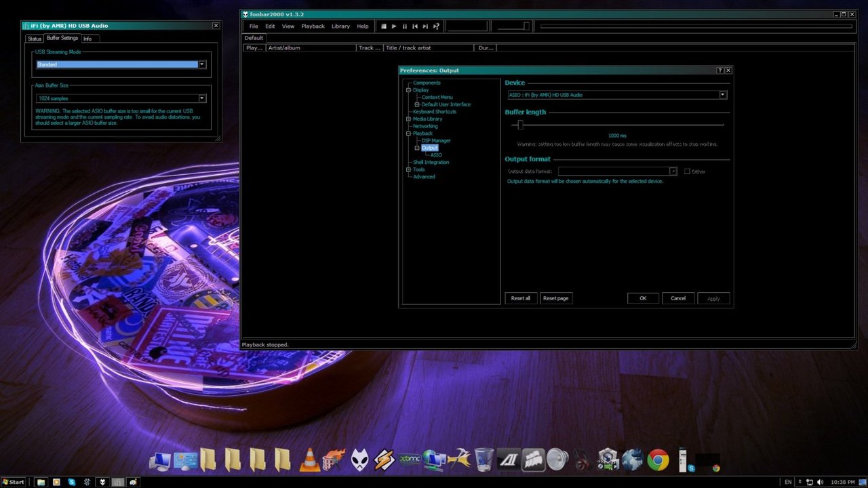Click the gears settings dock icon
The image size is (868, 488).
click(x=608, y=460)
